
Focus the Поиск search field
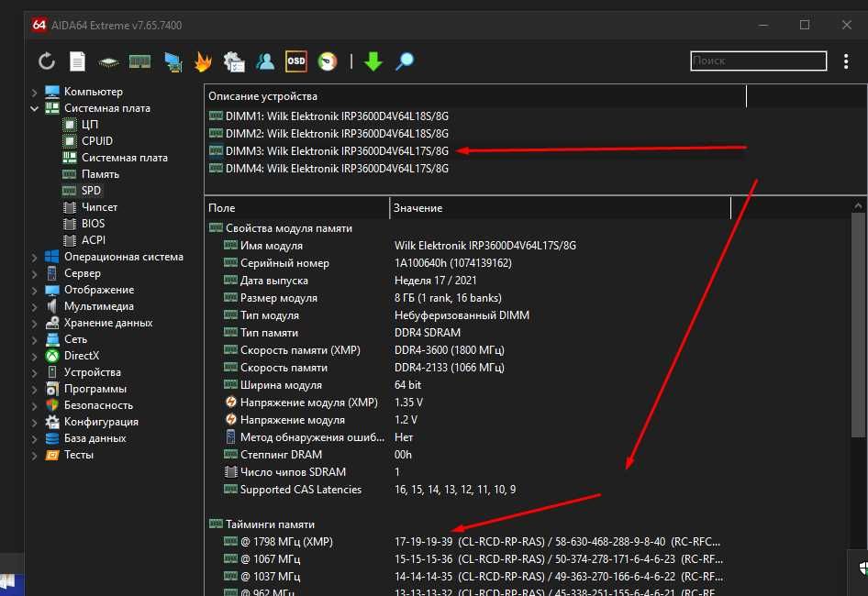point(759,61)
